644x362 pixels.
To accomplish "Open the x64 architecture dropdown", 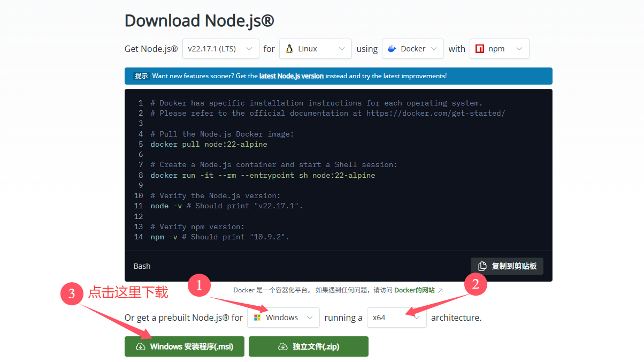I will (397, 318).
